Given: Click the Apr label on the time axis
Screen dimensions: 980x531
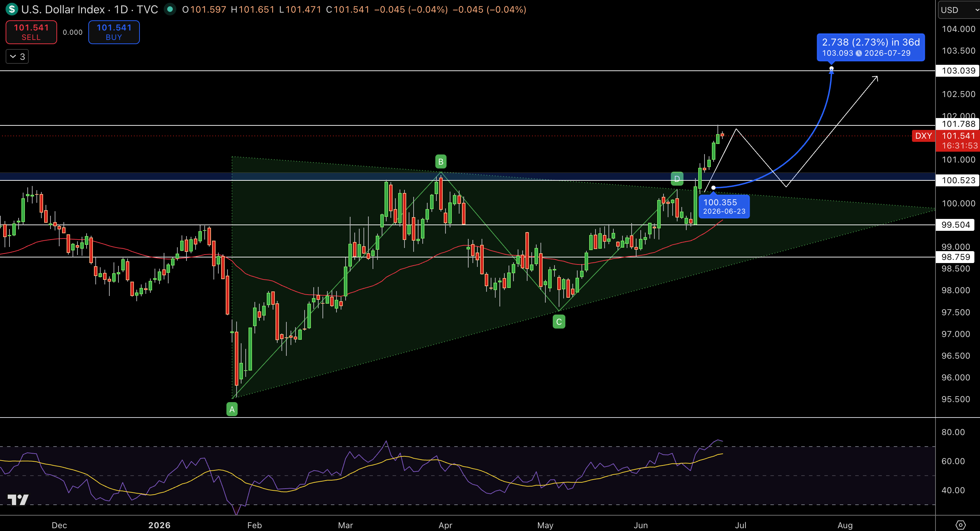Looking at the screenshot, I should 445,525.
